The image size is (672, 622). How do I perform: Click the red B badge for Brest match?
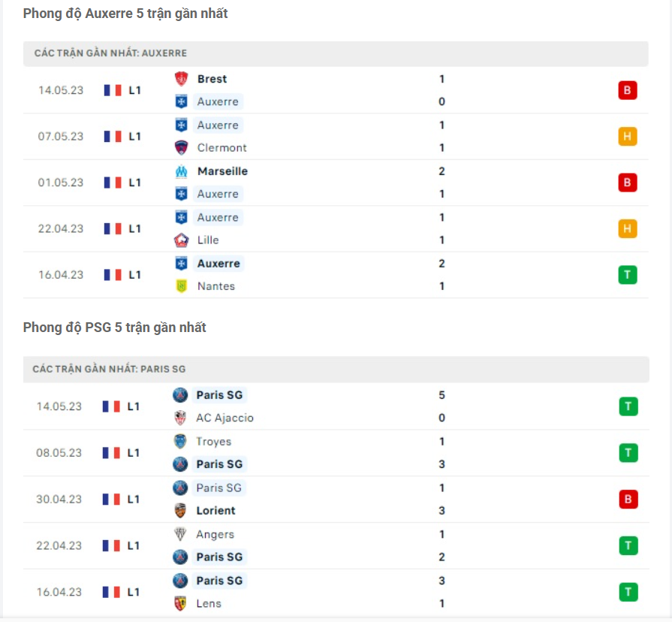pyautogui.click(x=628, y=89)
